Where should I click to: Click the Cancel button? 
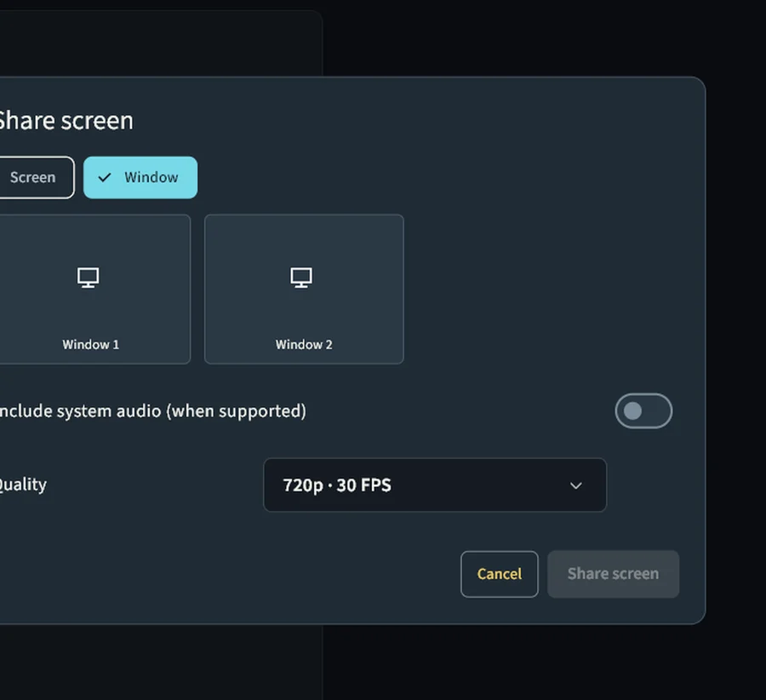[500, 574]
